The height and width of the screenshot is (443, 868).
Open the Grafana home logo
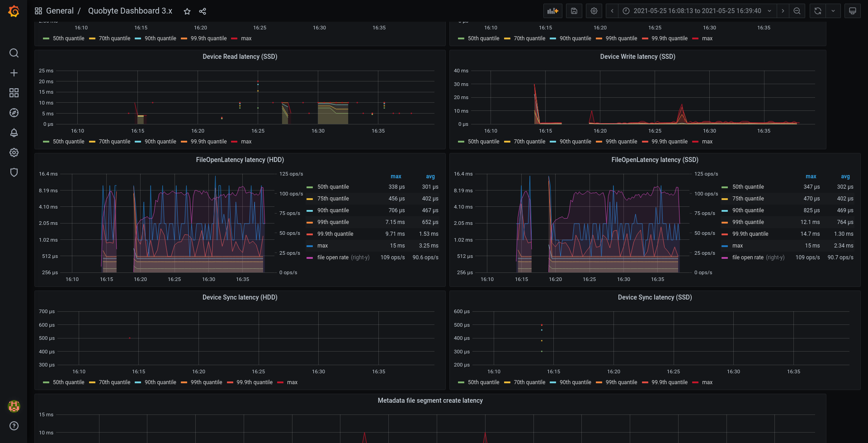click(x=14, y=11)
